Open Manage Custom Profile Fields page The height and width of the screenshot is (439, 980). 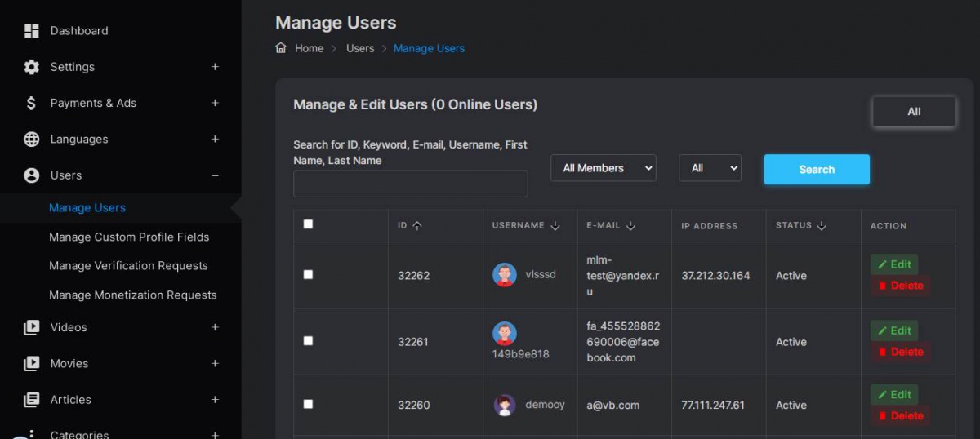pyautogui.click(x=129, y=237)
